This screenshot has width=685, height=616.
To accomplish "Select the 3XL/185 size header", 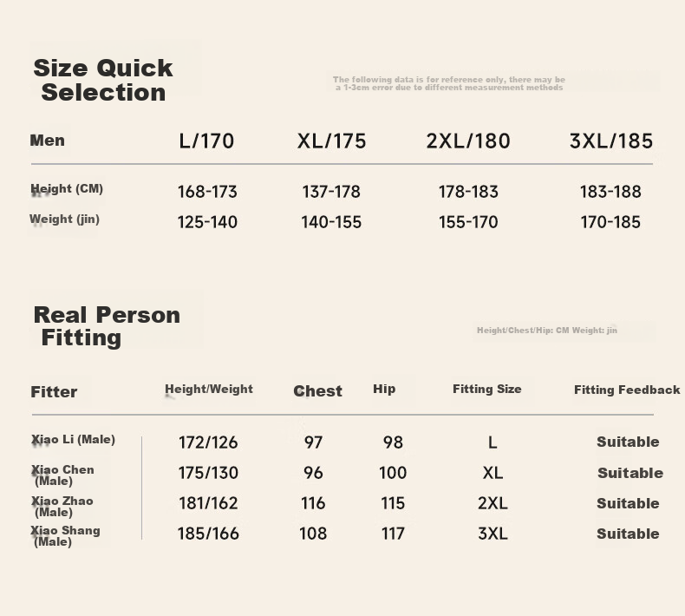I will (611, 141).
